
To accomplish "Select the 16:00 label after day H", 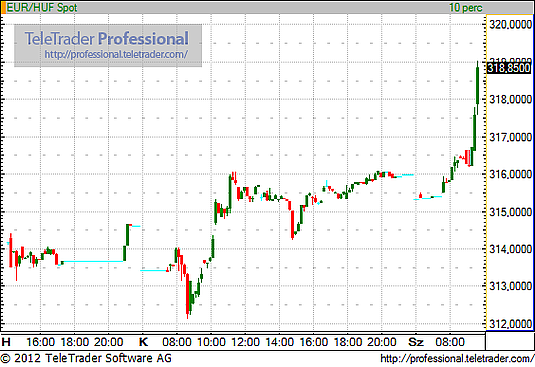I will (x=40, y=342).
